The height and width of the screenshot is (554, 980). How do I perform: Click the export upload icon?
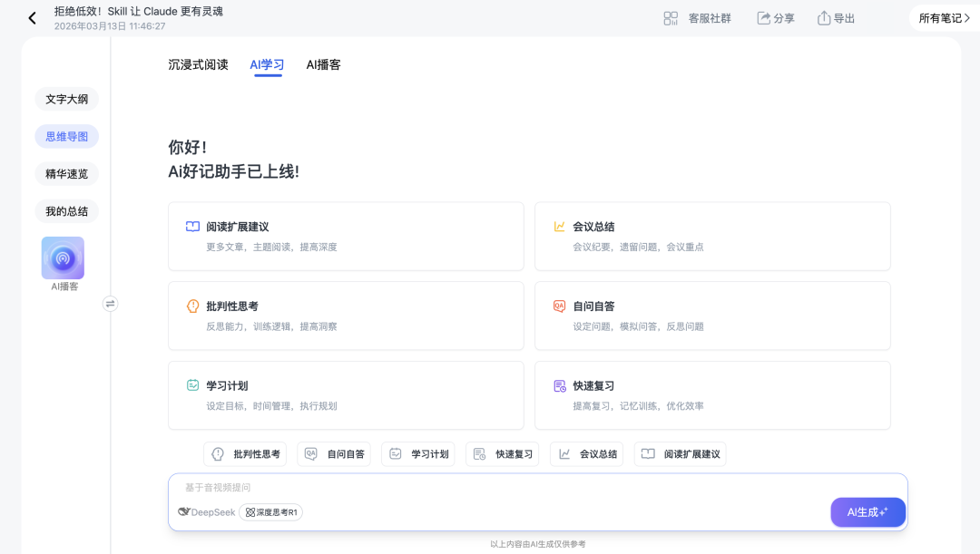[x=824, y=18]
